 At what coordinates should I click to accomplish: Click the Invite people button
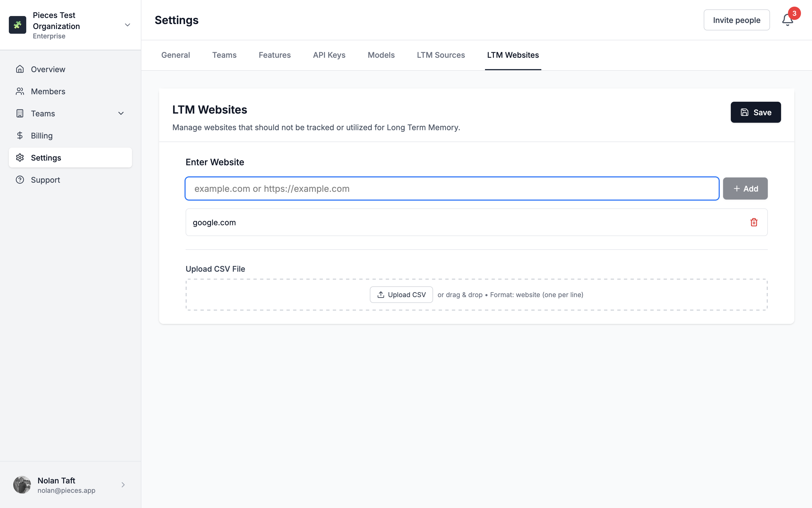point(736,20)
